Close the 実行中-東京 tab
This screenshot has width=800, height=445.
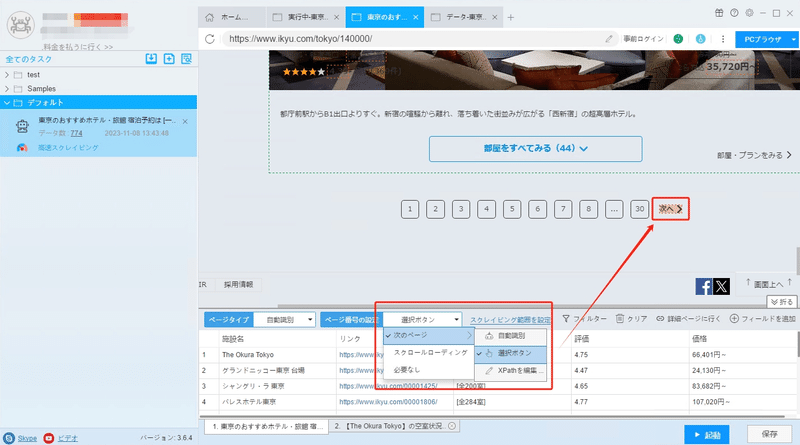(x=336, y=17)
